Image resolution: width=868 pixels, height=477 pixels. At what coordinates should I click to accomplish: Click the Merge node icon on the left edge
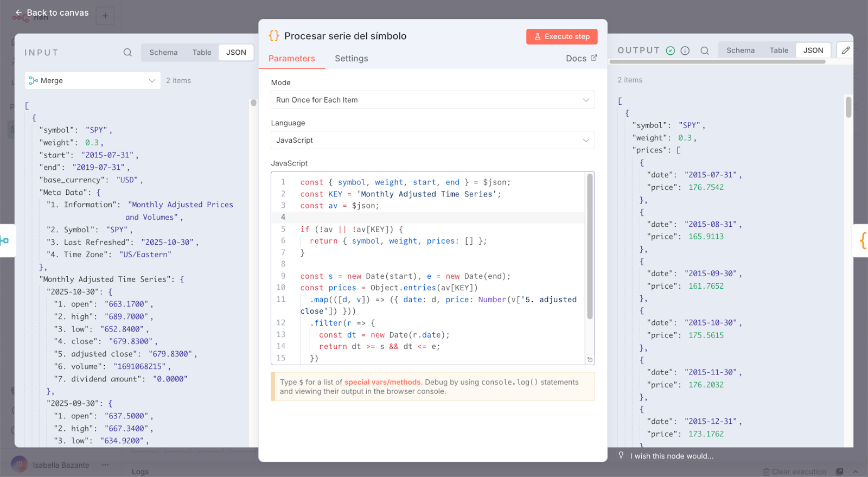[5, 240]
